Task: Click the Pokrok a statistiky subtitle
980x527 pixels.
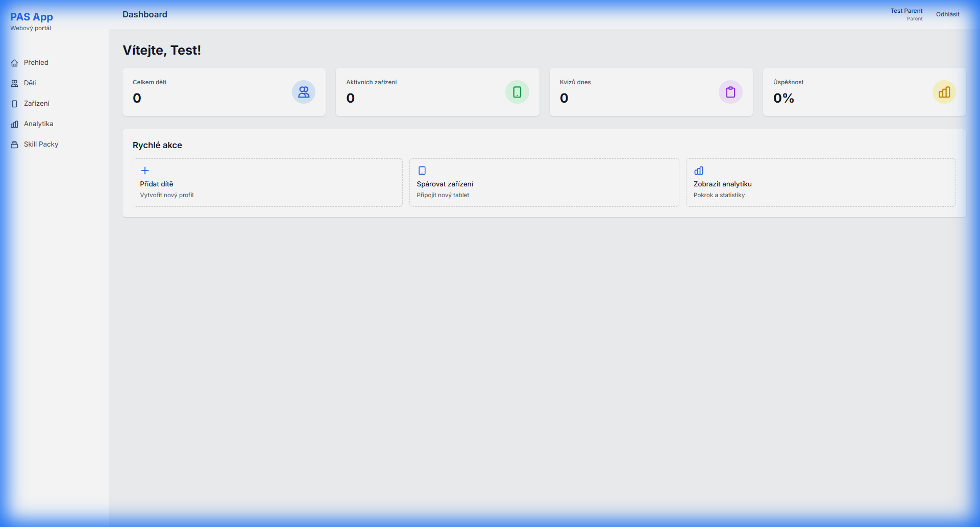Action: [719, 195]
